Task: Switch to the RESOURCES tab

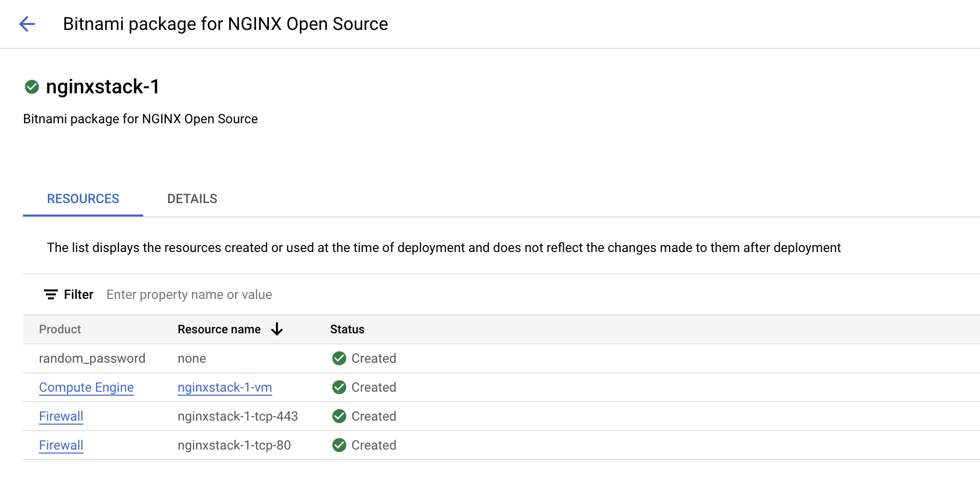Action: click(83, 199)
